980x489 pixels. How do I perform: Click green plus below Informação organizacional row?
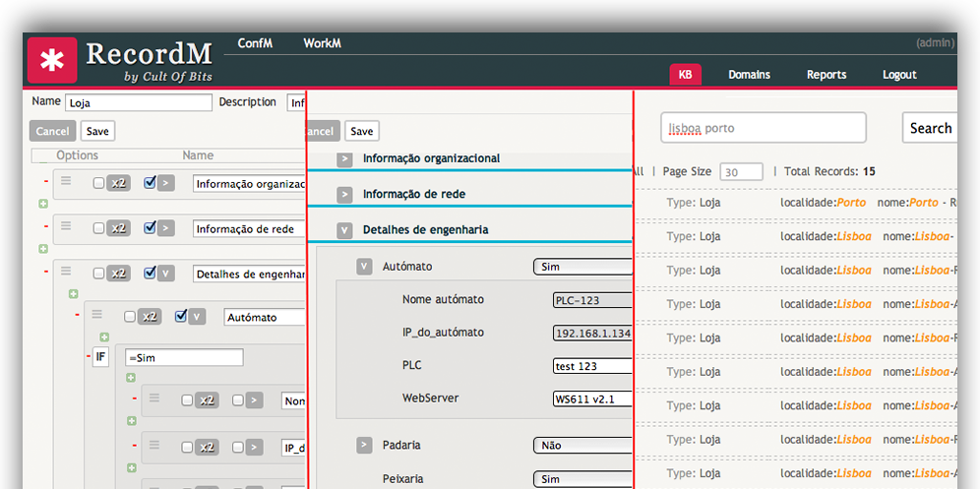(42, 205)
